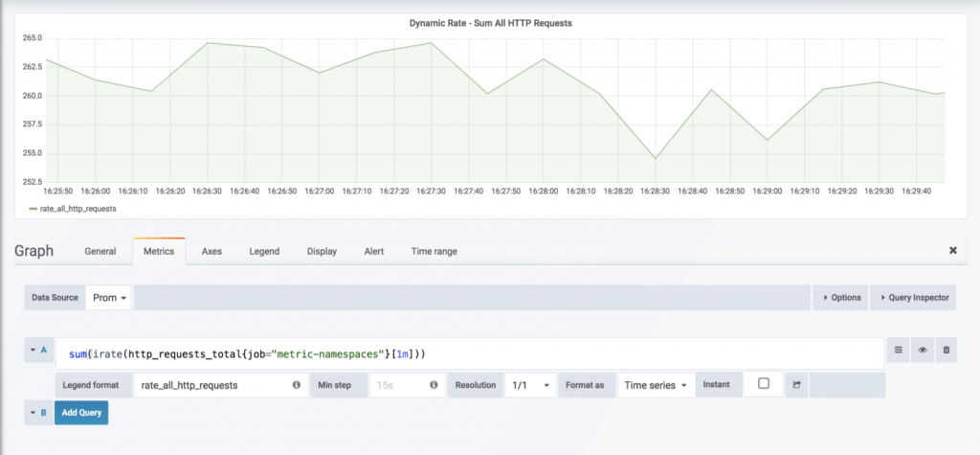
Task: Open the Prom data source dropdown
Action: 110,298
